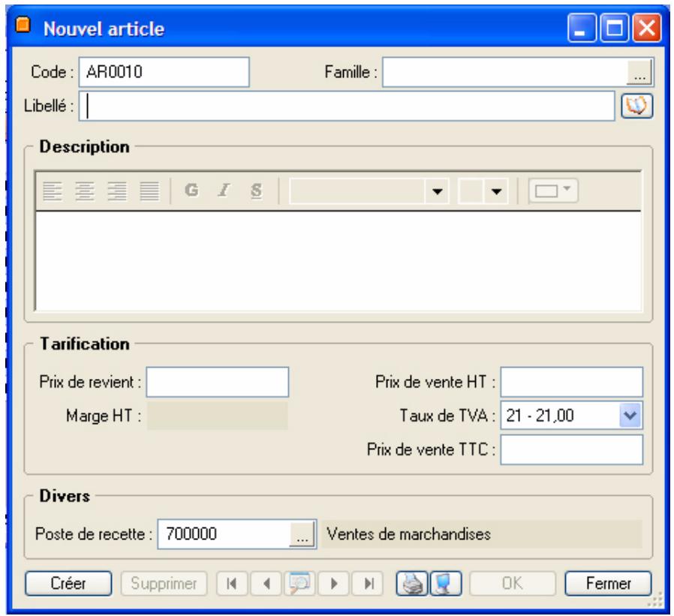Click the screen preview icon
The height and width of the screenshot is (616, 674).
(445, 583)
